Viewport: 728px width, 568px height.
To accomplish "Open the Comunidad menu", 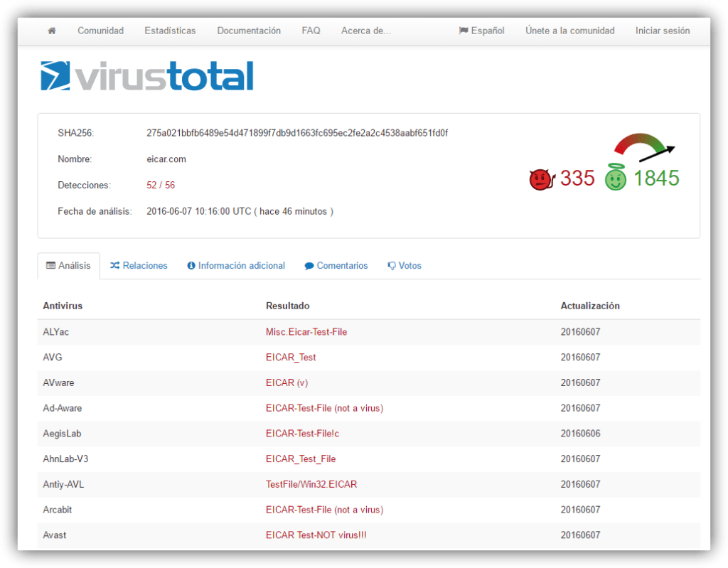I will tap(100, 31).
